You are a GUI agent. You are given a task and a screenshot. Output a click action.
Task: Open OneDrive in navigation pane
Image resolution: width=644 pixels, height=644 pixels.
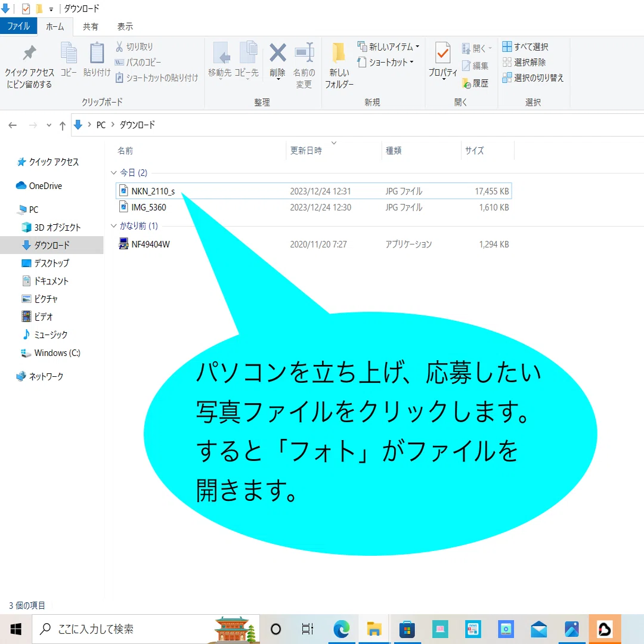point(39,186)
